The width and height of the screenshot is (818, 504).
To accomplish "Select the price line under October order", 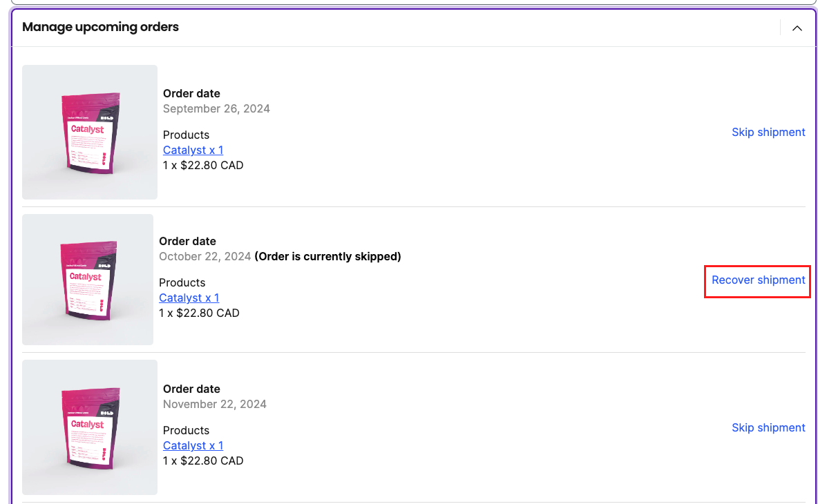I will coord(199,313).
